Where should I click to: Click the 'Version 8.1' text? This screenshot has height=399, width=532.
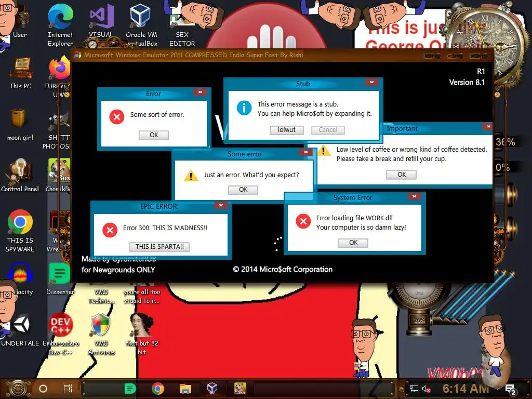[467, 82]
